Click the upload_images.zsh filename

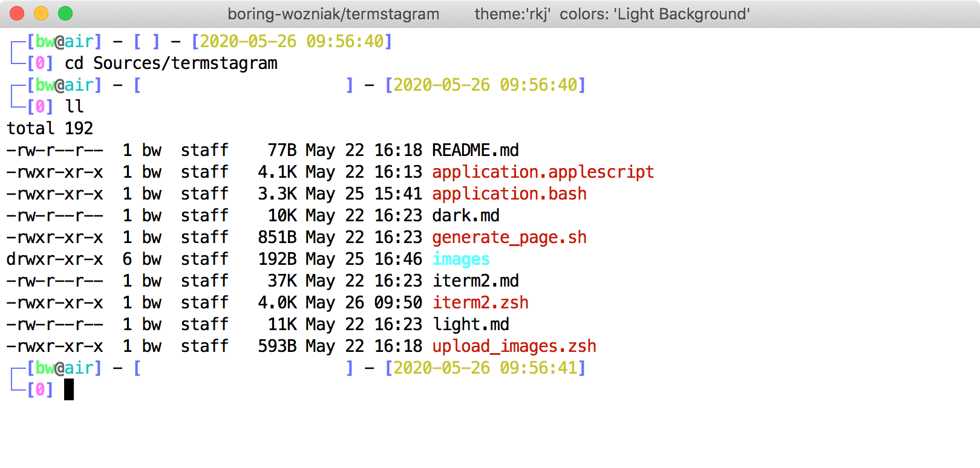pyautogui.click(x=514, y=346)
